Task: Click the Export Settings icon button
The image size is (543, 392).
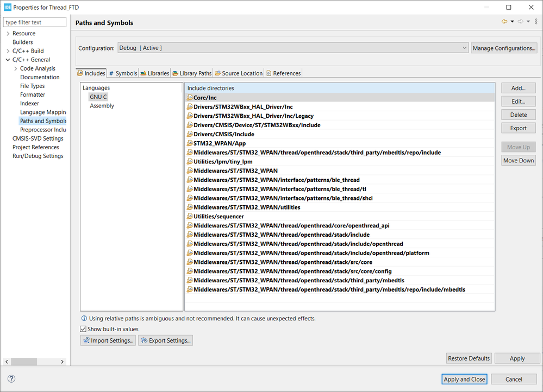Action: click(x=165, y=340)
